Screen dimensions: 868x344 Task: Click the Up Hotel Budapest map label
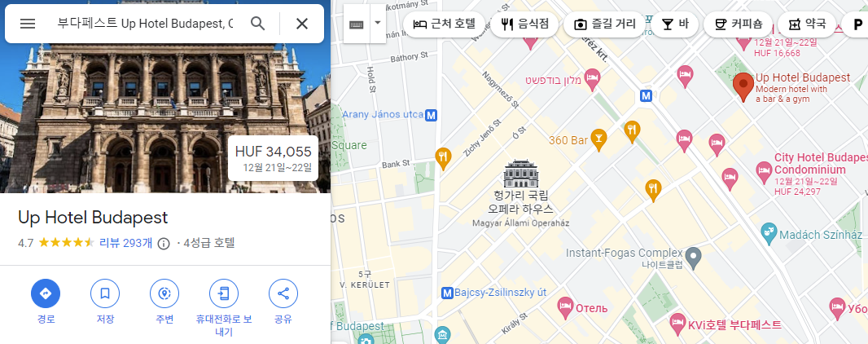tap(803, 77)
